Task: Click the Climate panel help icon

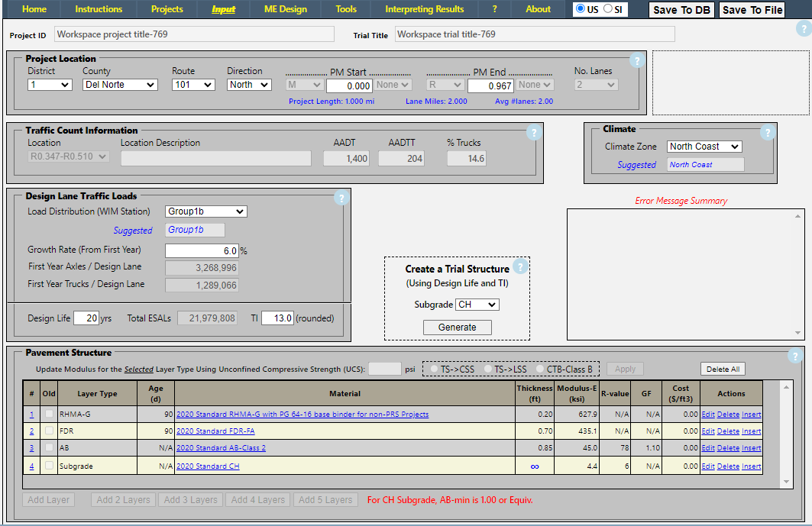Action: pyautogui.click(x=767, y=133)
